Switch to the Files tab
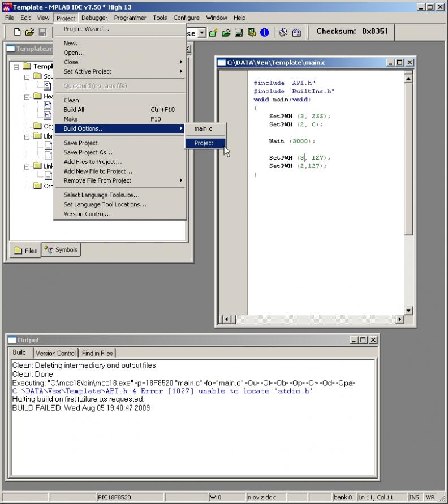This screenshot has height=504, width=448. pos(25,251)
